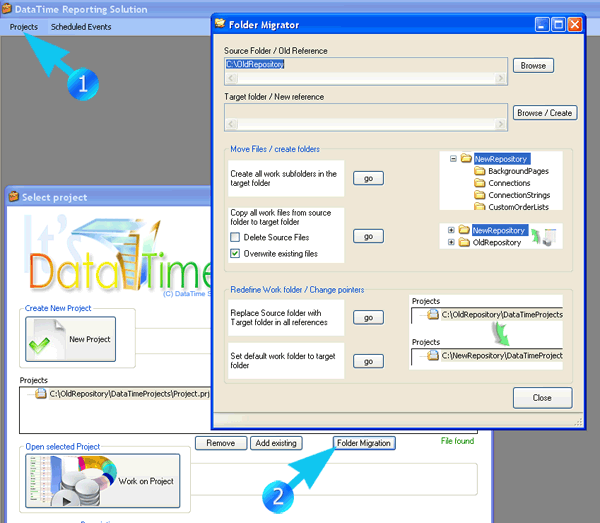600x523 pixels.
Task: Click the Folder Migrator title bar icon
Action: coord(220,24)
